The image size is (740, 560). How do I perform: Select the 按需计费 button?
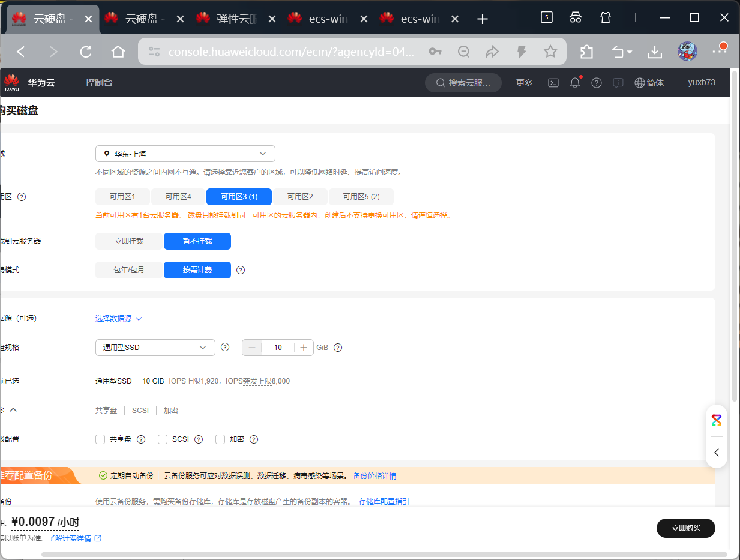[x=197, y=270]
